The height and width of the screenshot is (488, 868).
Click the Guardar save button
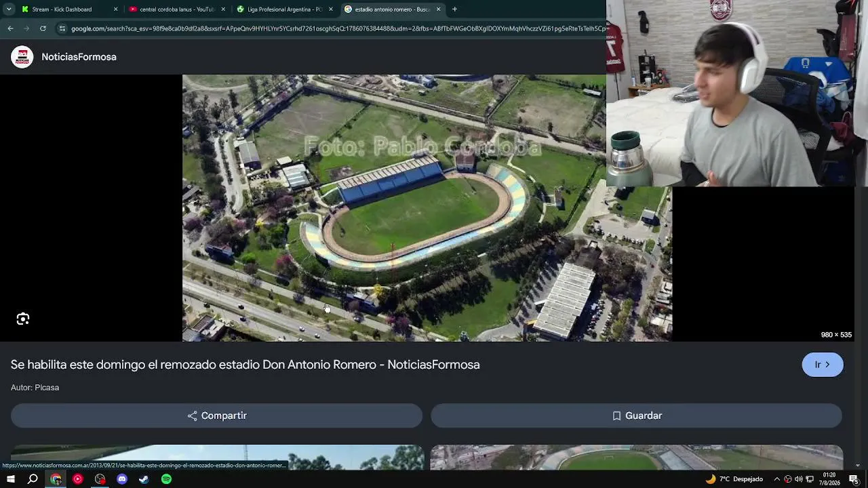coord(637,415)
